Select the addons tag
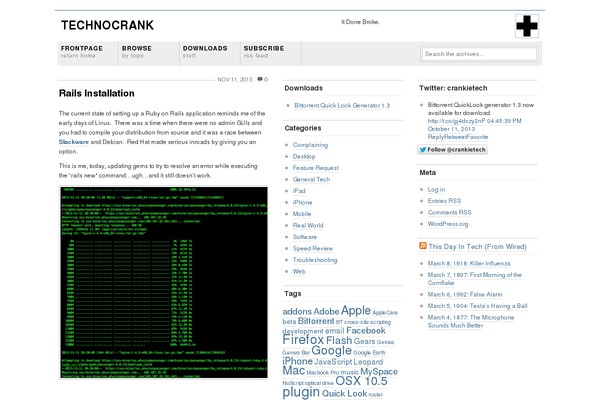 click(x=297, y=312)
